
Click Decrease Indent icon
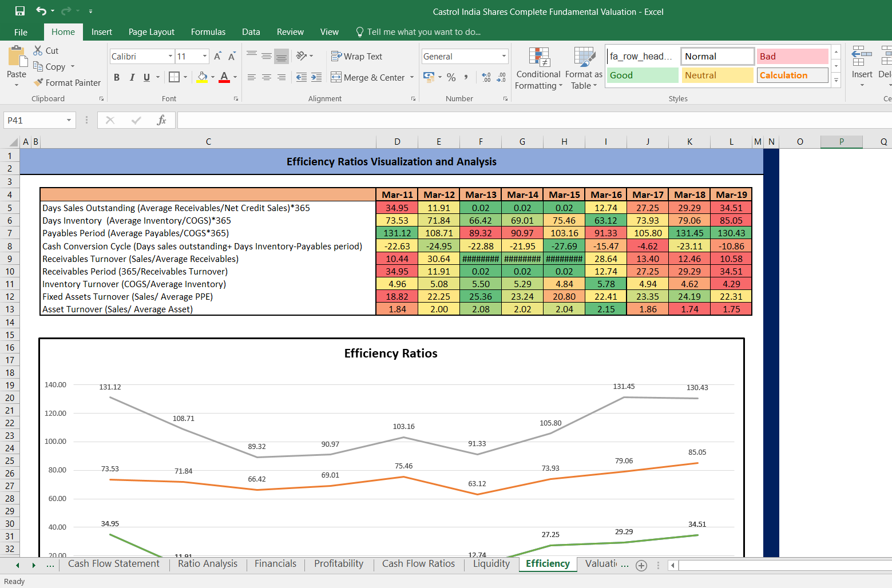[302, 77]
